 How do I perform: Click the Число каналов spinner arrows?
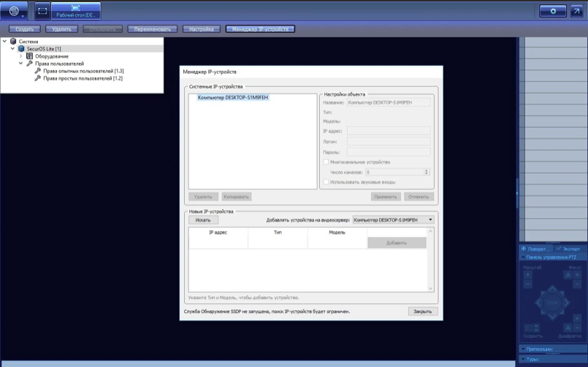click(427, 173)
